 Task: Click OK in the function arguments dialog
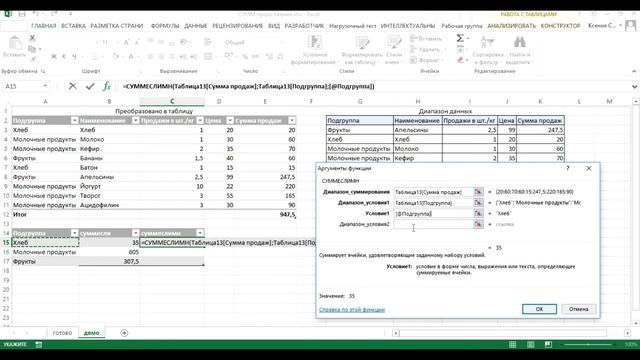click(x=539, y=309)
